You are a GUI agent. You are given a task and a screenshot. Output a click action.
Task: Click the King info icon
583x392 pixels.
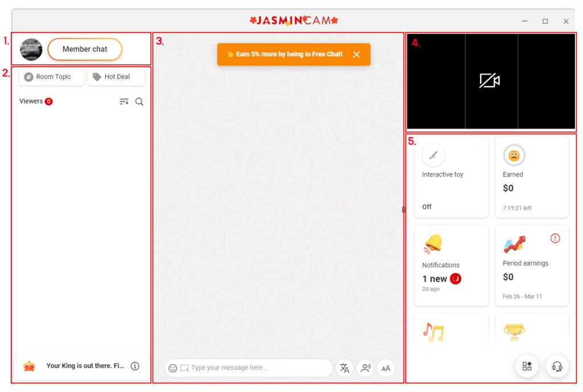tap(135, 366)
